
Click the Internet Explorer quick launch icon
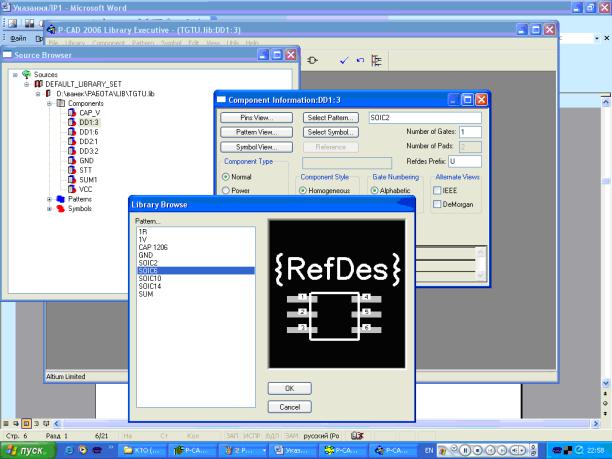pos(68,450)
